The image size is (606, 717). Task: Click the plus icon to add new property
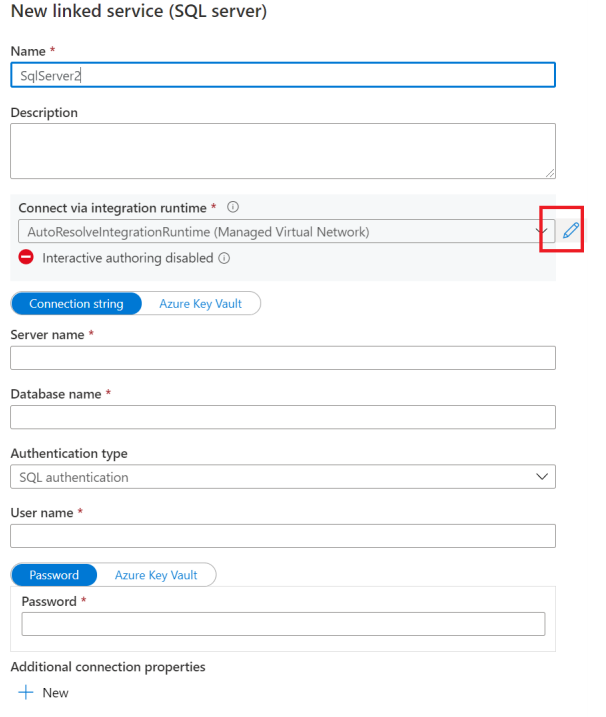click(x=25, y=692)
